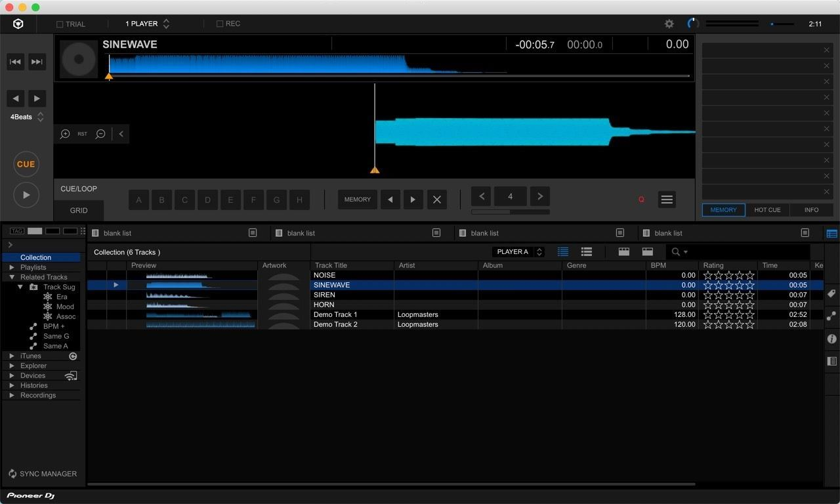This screenshot has width=840, height=504.
Task: Open the memory cue list hamburger icon
Action: click(x=667, y=199)
